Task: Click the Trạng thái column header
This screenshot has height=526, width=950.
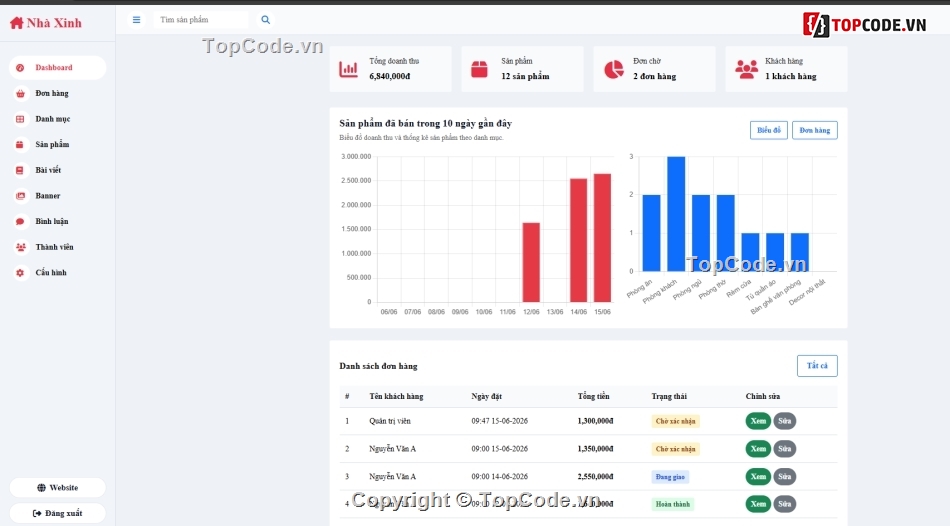Action: pos(669,396)
